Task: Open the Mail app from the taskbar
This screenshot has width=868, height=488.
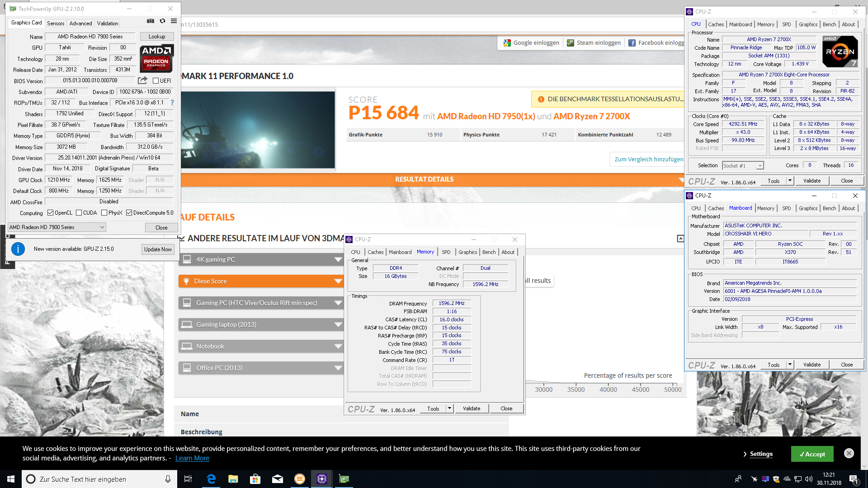Action: pos(277,479)
